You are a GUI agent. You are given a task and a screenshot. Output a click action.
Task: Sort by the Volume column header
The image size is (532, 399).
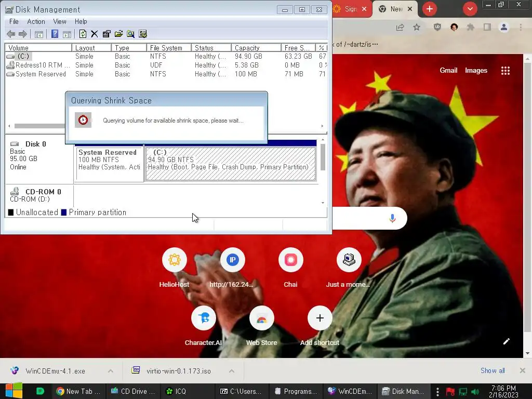point(38,48)
